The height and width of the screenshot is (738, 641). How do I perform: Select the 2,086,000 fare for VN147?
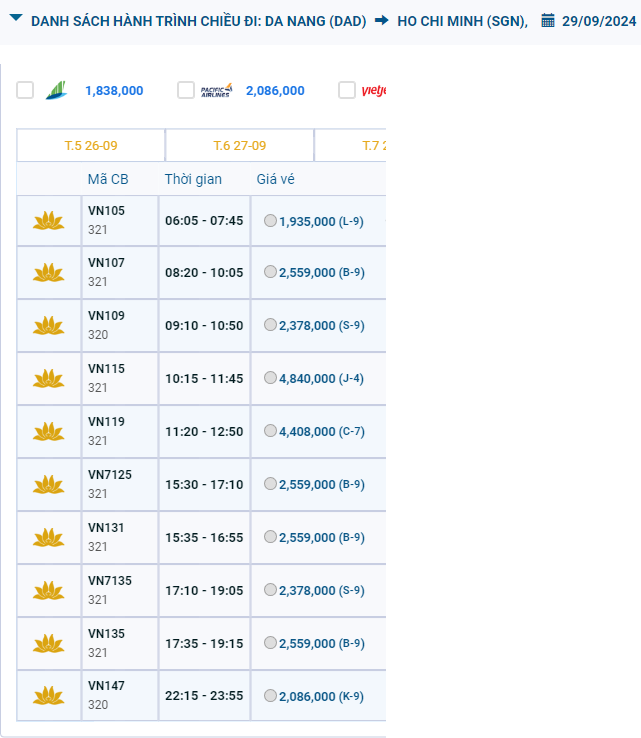[x=270, y=696]
